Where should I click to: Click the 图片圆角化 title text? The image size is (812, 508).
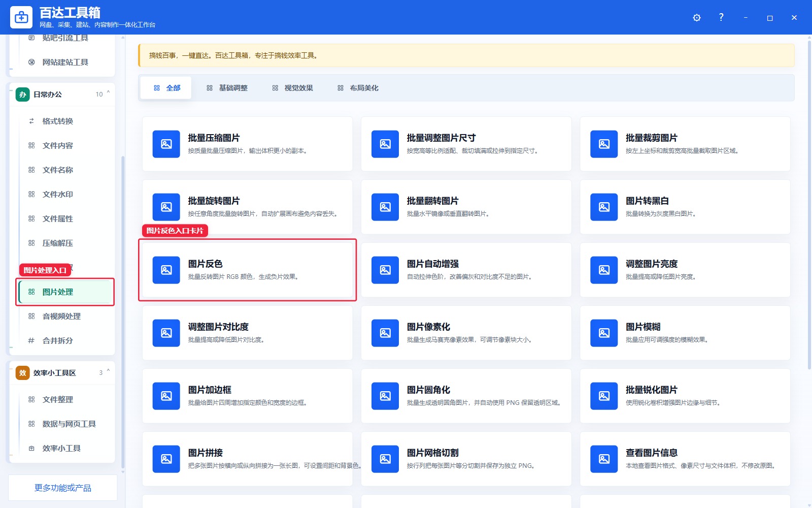(x=428, y=390)
